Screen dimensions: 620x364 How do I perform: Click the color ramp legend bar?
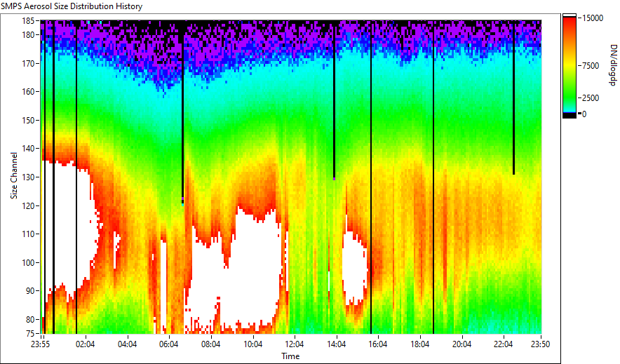[570, 66]
